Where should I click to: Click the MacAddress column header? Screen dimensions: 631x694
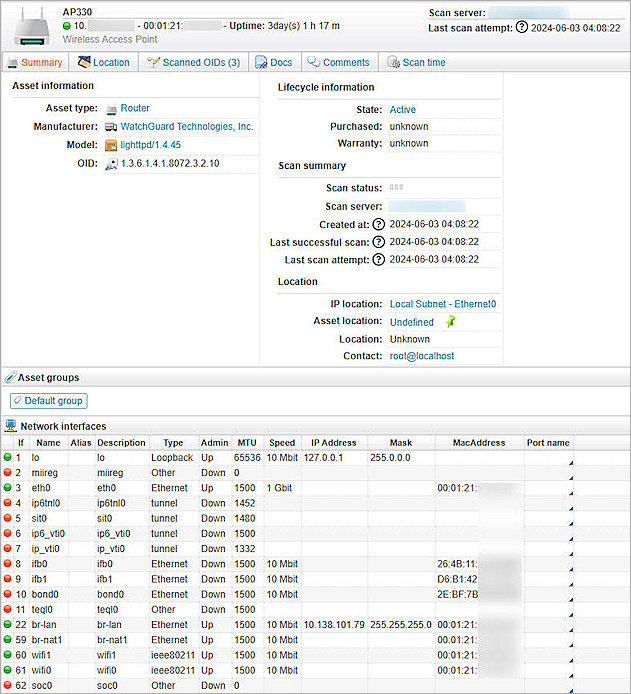pyautogui.click(x=479, y=443)
